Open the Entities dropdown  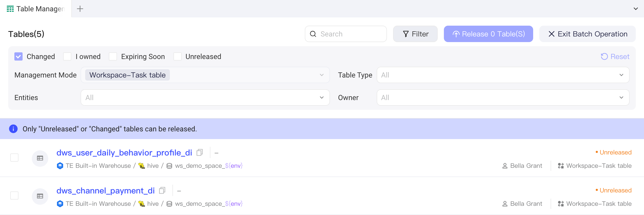click(x=205, y=97)
